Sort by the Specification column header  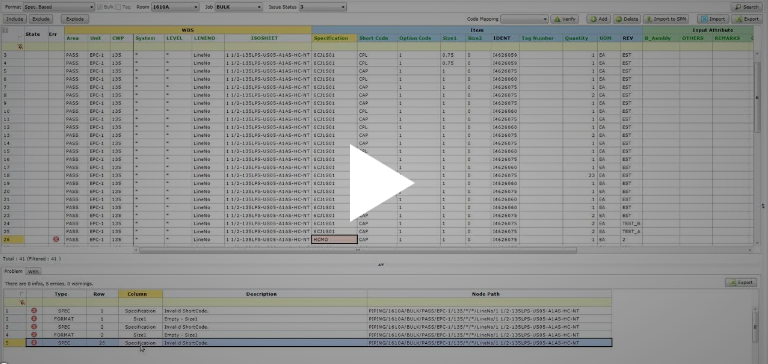click(334, 38)
